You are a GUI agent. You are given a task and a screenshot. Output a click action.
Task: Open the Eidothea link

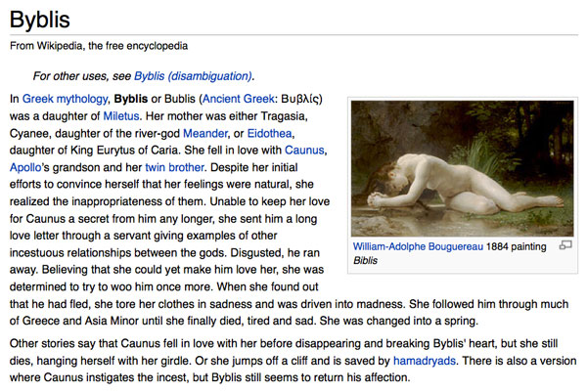click(270, 133)
